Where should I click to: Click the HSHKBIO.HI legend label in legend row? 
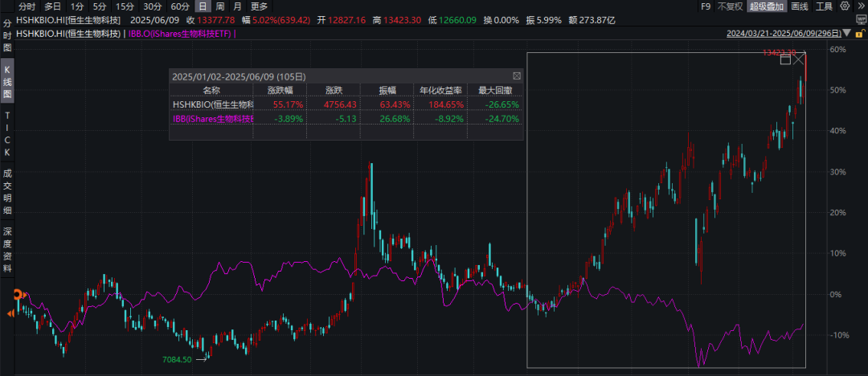pos(69,34)
